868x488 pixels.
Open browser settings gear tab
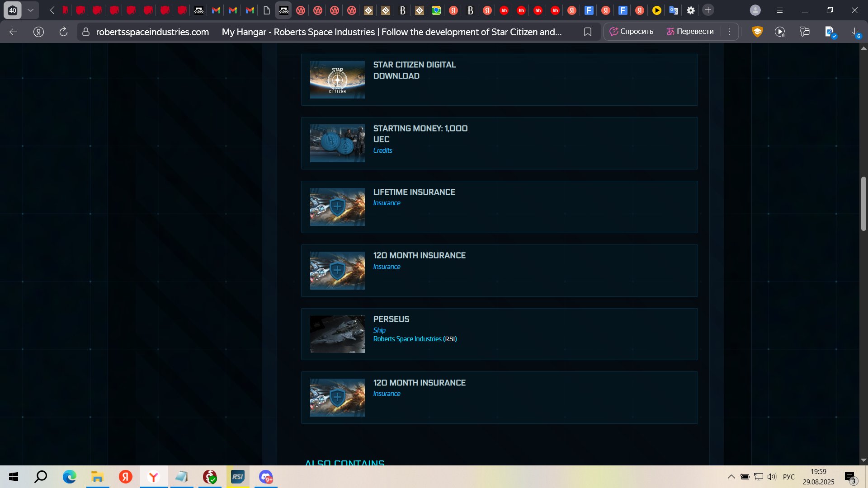coord(690,10)
